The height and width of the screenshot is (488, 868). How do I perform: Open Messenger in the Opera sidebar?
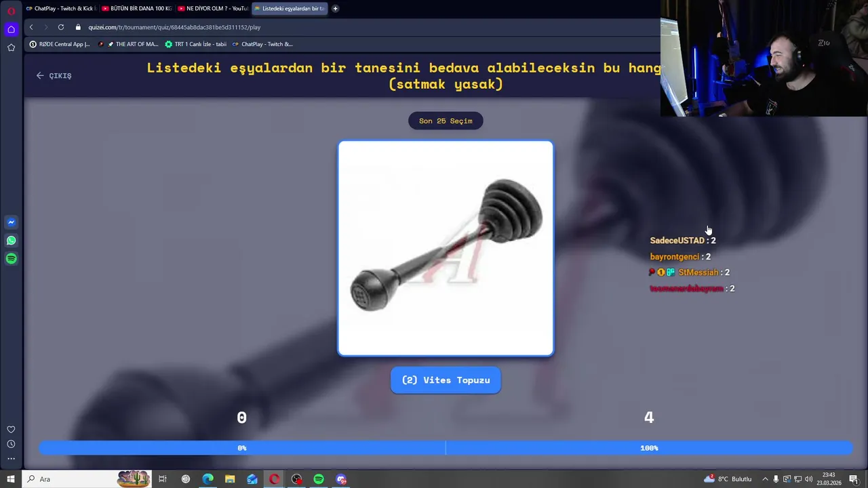click(11, 222)
